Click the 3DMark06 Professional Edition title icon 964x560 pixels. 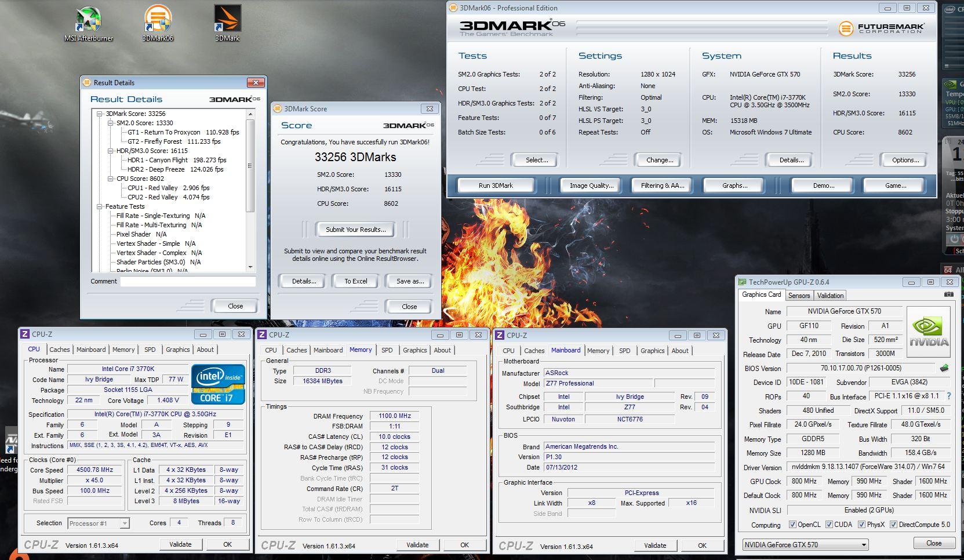tap(453, 8)
